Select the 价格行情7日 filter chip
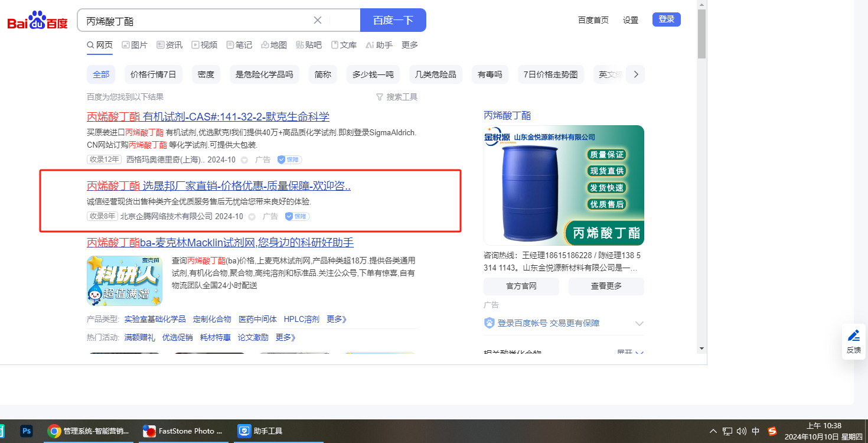Viewport: 868px width, 443px height. [x=154, y=74]
